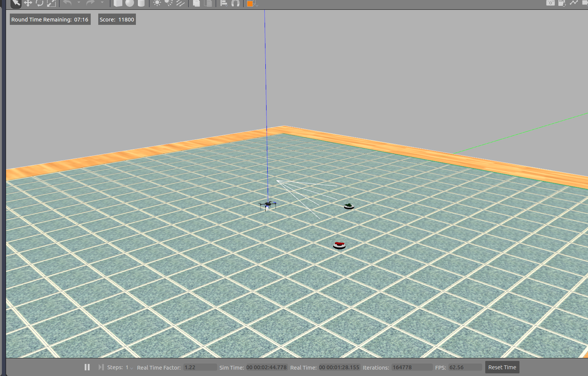Insert a sphere shape
The width and height of the screenshot is (588, 376).
129,3
